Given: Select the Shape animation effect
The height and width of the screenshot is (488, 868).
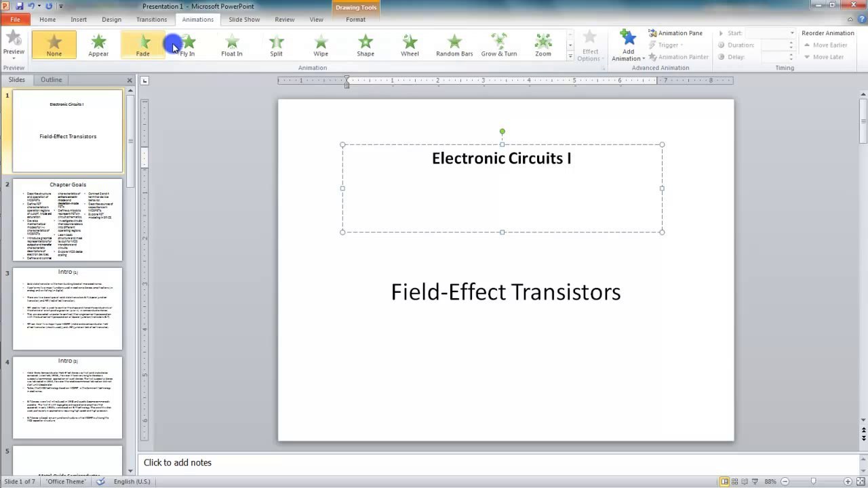Looking at the screenshot, I should point(366,45).
